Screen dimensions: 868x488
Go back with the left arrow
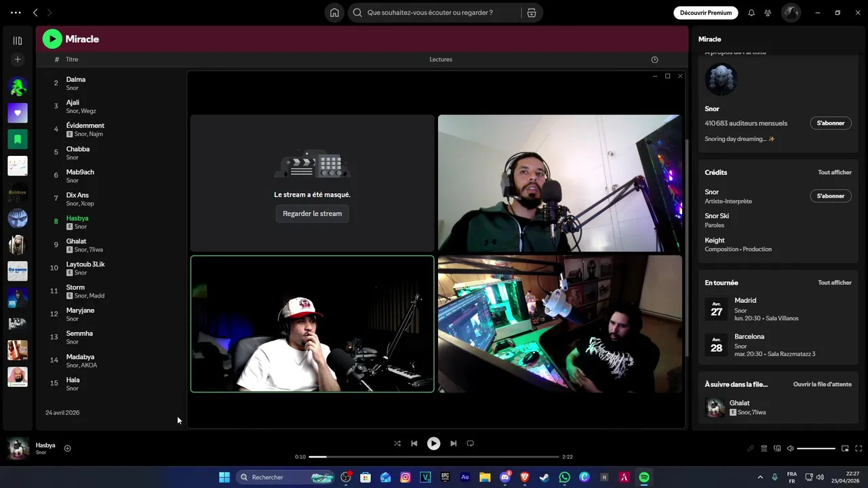click(x=35, y=12)
